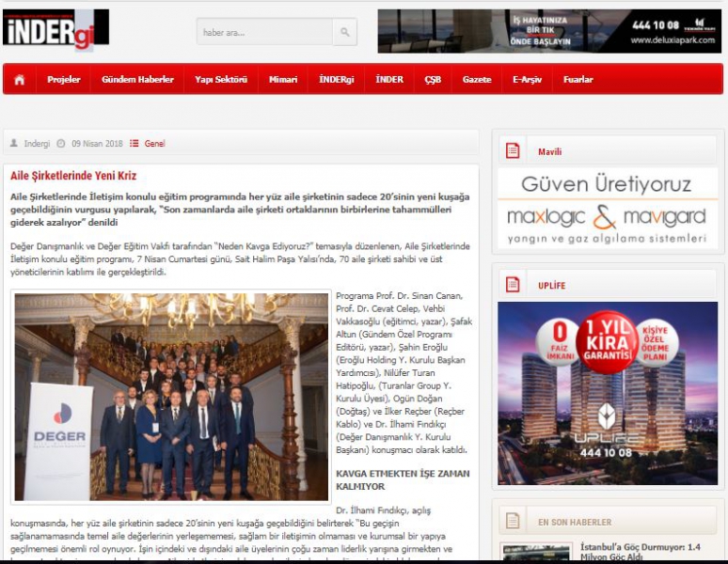Click the date text 09 Nisan 2018
Screen dimensions: 728x564
[x=97, y=144]
